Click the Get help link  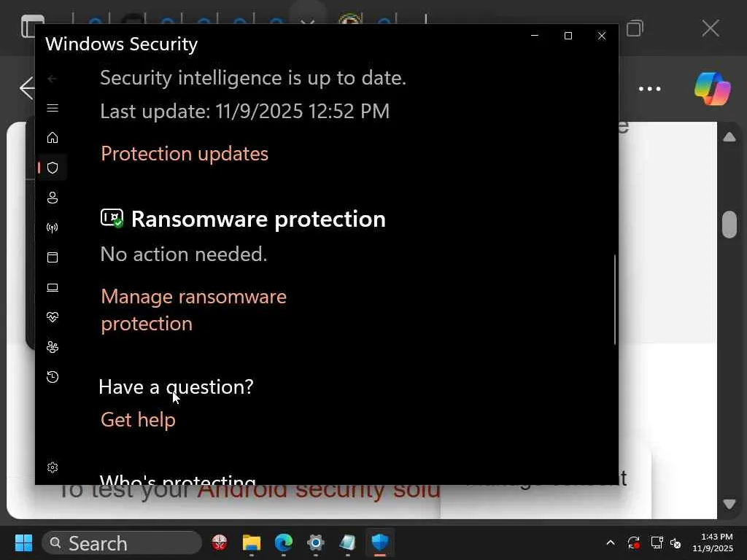[x=138, y=420]
